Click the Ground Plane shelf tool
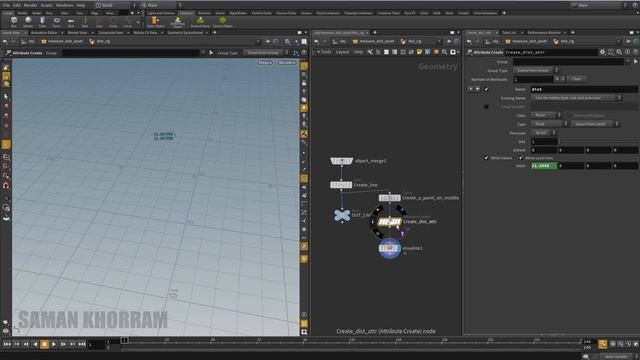The height and width of the screenshot is (360, 640). pyautogui.click(x=200, y=22)
